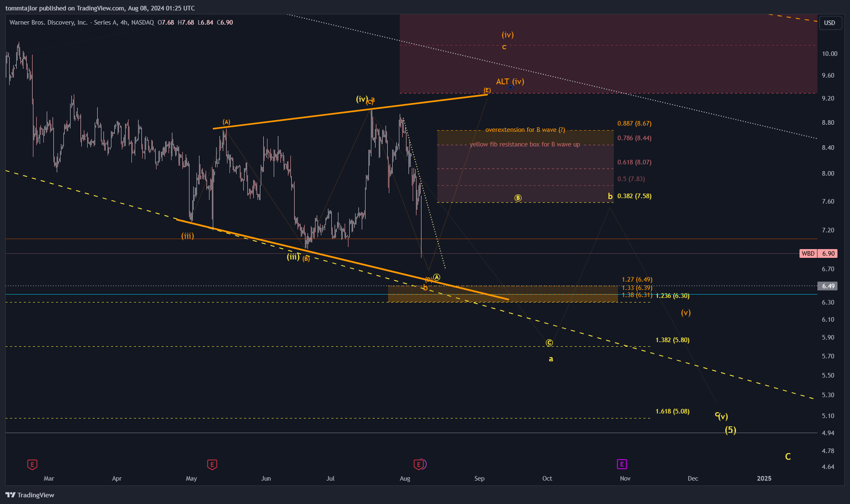Image resolution: width=850 pixels, height=504 pixels.
Task: Select the low value L6.84
Action: point(205,23)
